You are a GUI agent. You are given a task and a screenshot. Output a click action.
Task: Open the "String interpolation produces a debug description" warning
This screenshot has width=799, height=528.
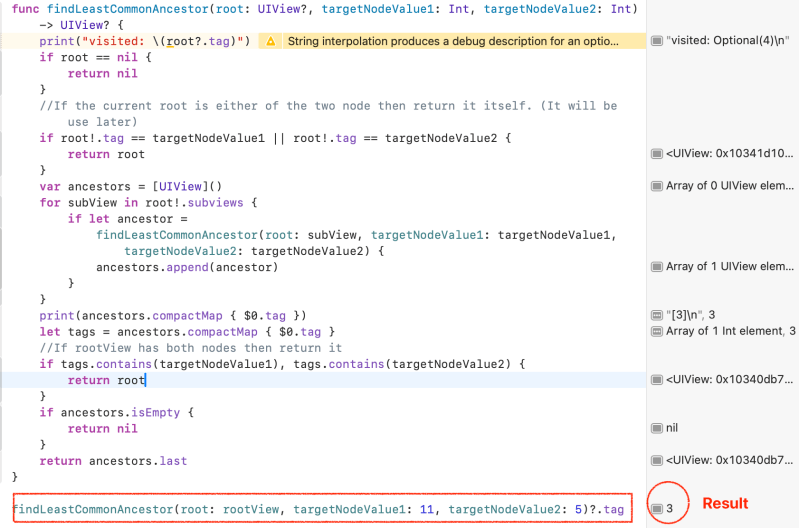452,42
